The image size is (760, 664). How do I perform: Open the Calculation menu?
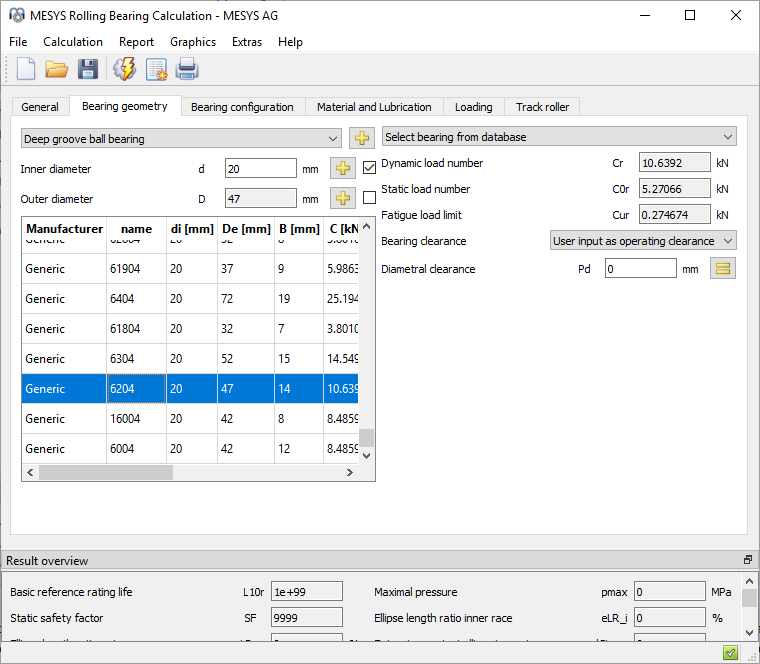point(73,42)
